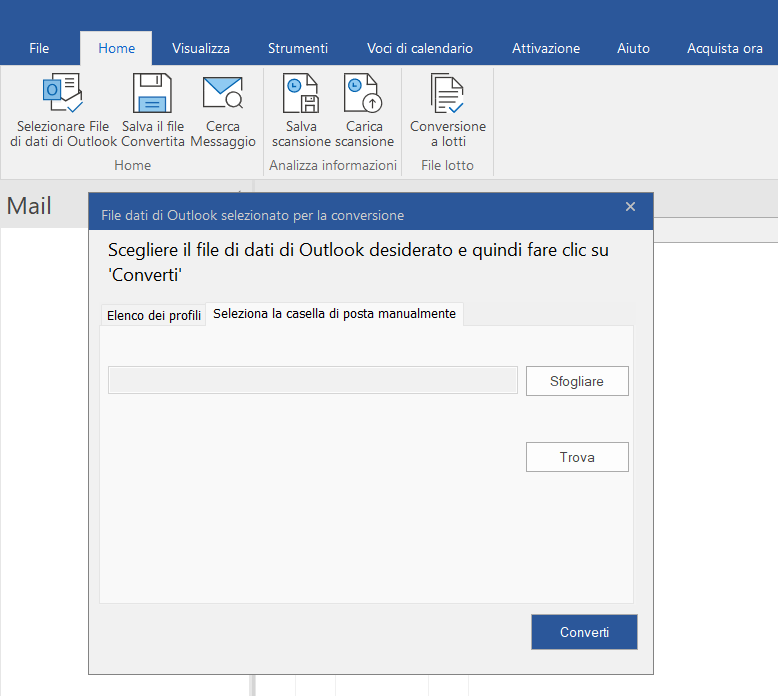Click the Trova button
Image resolution: width=778 pixels, height=696 pixels.
[x=577, y=457]
